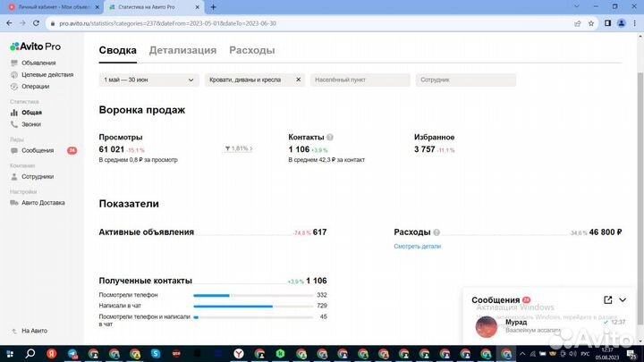Open the volume control in the tray
The image size is (644, 362).
pos(572,354)
